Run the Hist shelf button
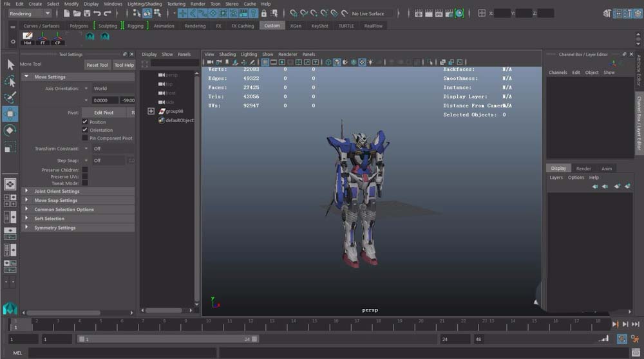 [27, 38]
